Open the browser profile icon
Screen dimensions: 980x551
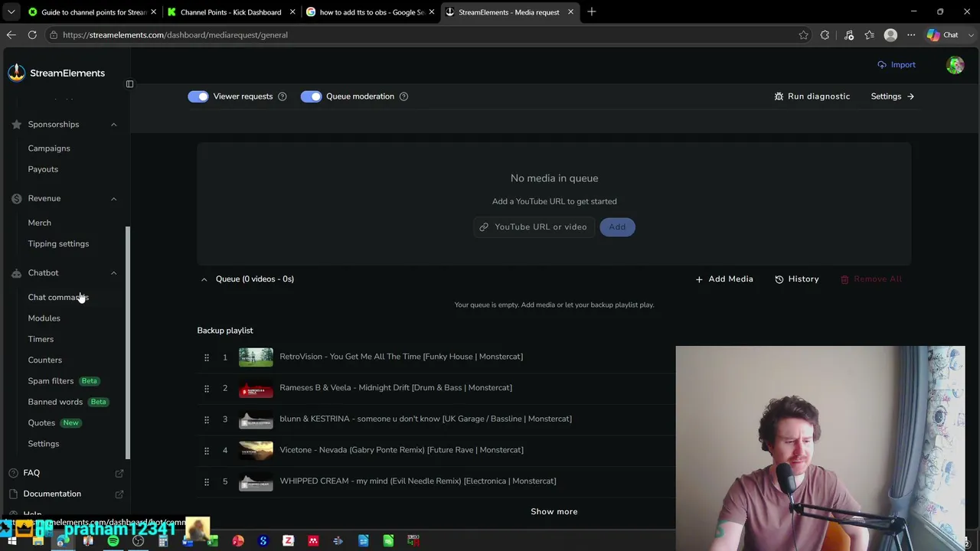890,35
